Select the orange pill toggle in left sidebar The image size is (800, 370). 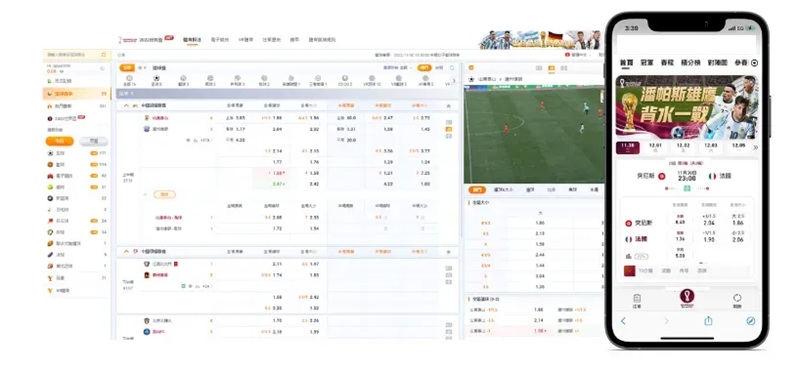[x=59, y=141]
